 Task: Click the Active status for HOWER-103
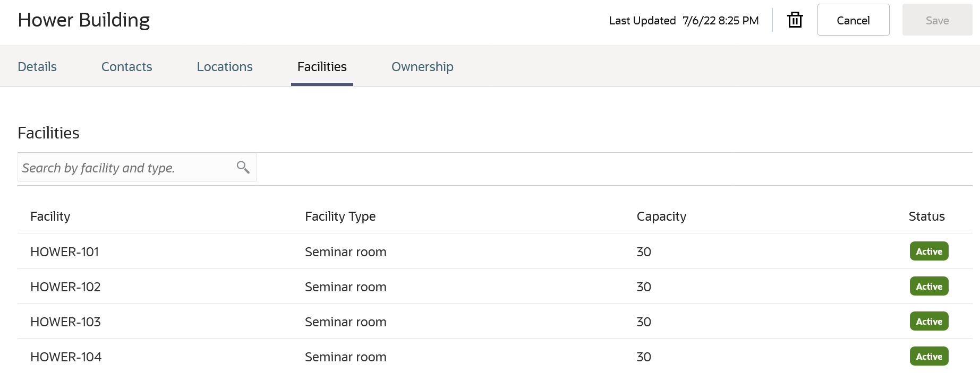coord(929,322)
